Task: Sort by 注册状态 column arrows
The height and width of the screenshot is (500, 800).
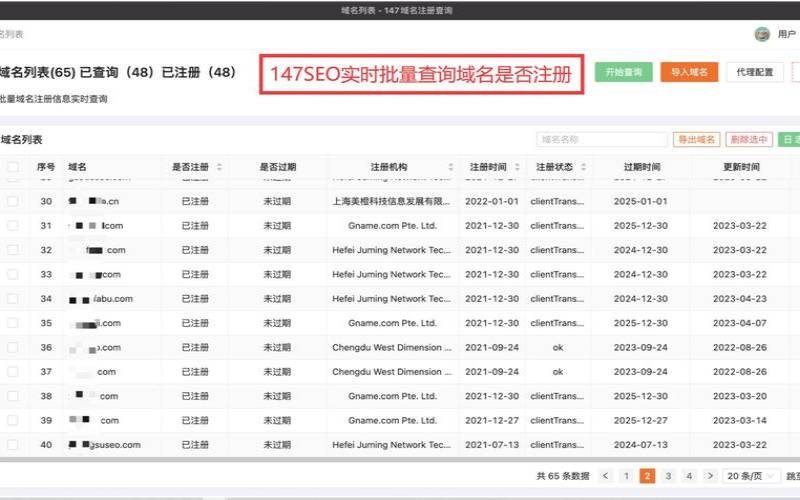Action: [x=583, y=167]
